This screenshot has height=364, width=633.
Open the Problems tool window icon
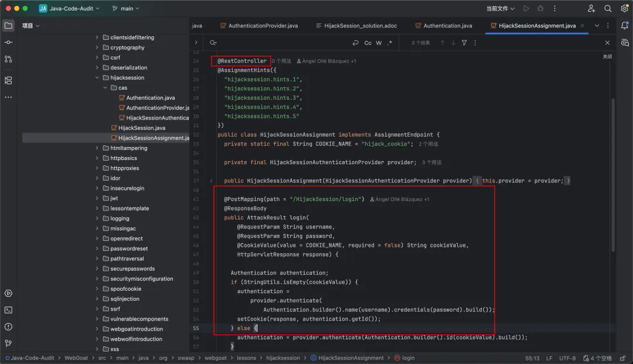point(8,327)
